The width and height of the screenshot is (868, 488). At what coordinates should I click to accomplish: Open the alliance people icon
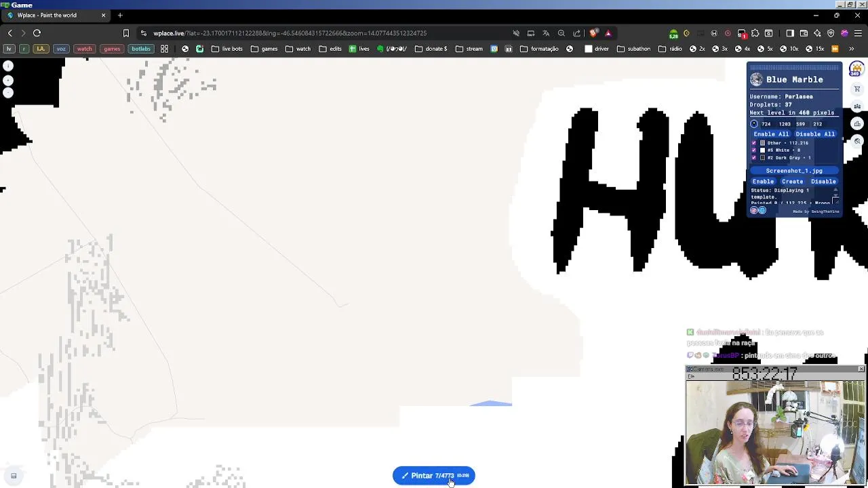(857, 106)
